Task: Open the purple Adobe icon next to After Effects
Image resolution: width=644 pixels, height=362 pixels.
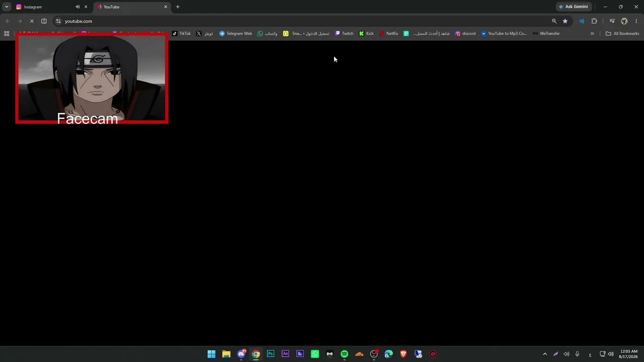Action: (x=300, y=354)
